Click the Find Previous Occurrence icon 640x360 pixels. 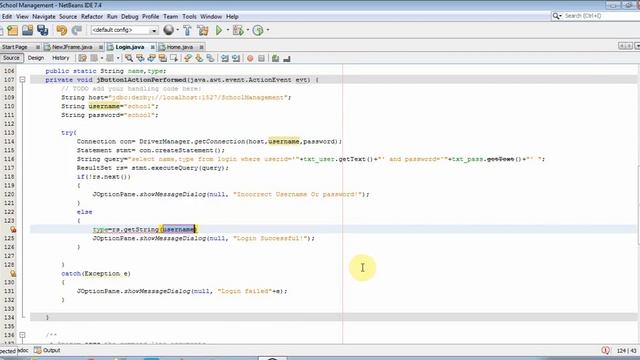click(x=140, y=58)
